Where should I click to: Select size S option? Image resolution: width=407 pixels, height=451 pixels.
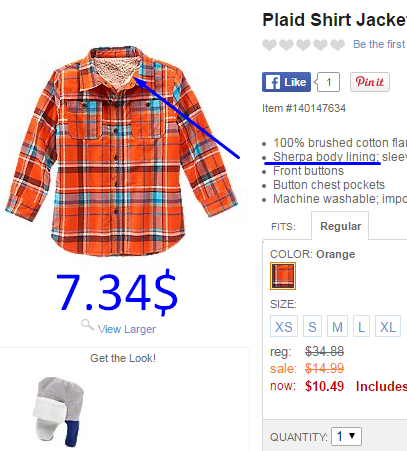[312, 326]
